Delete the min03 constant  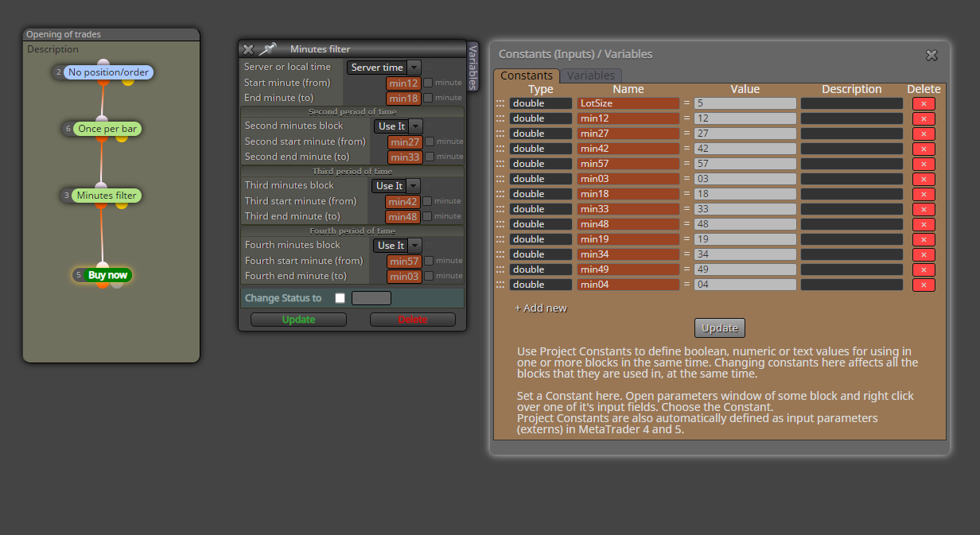[924, 179]
